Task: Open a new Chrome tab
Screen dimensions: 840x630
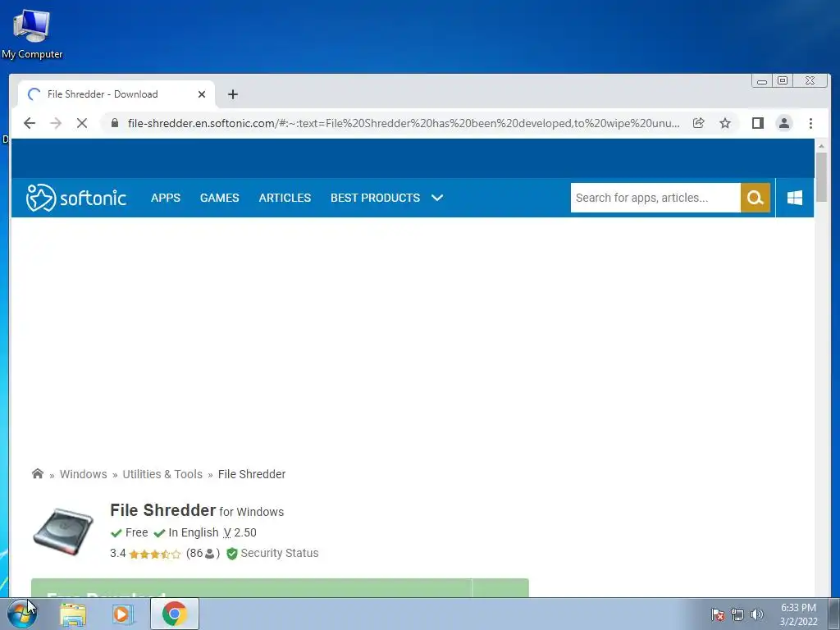Action: point(232,94)
